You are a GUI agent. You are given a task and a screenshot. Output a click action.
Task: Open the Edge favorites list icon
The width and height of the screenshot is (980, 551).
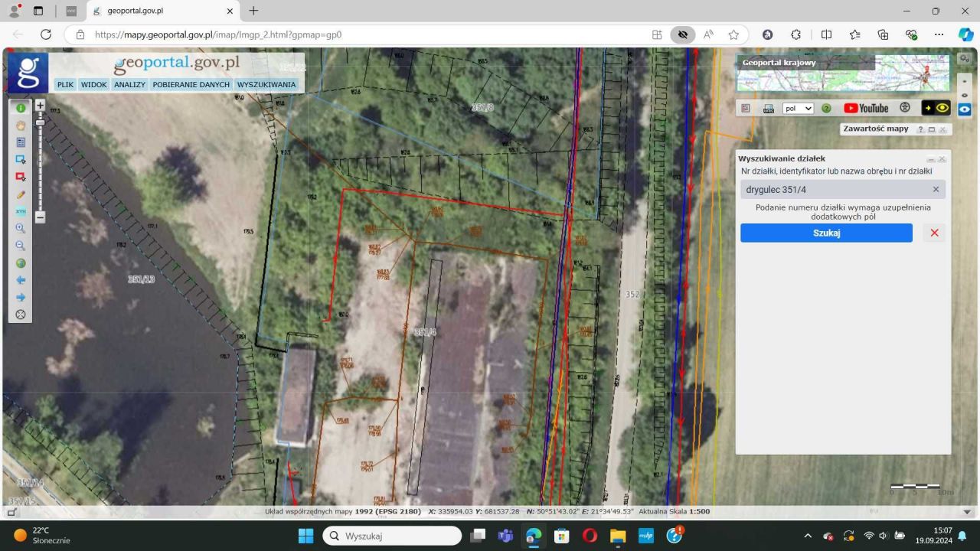[x=854, y=34]
